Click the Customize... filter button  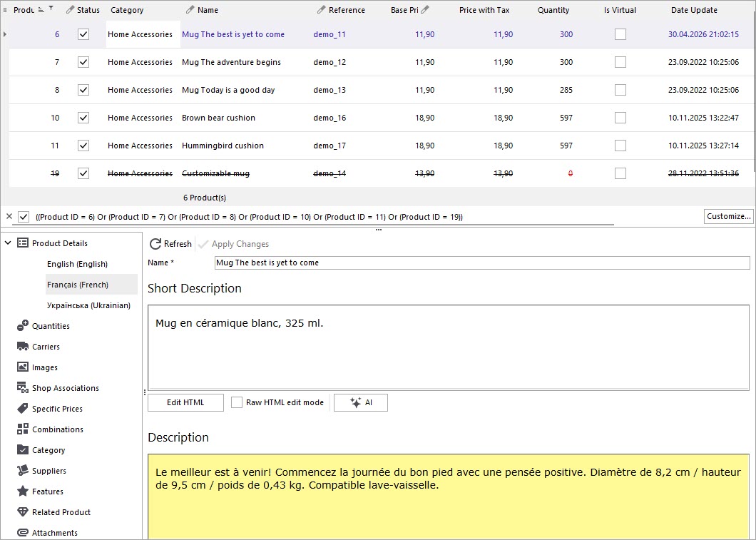[728, 216]
